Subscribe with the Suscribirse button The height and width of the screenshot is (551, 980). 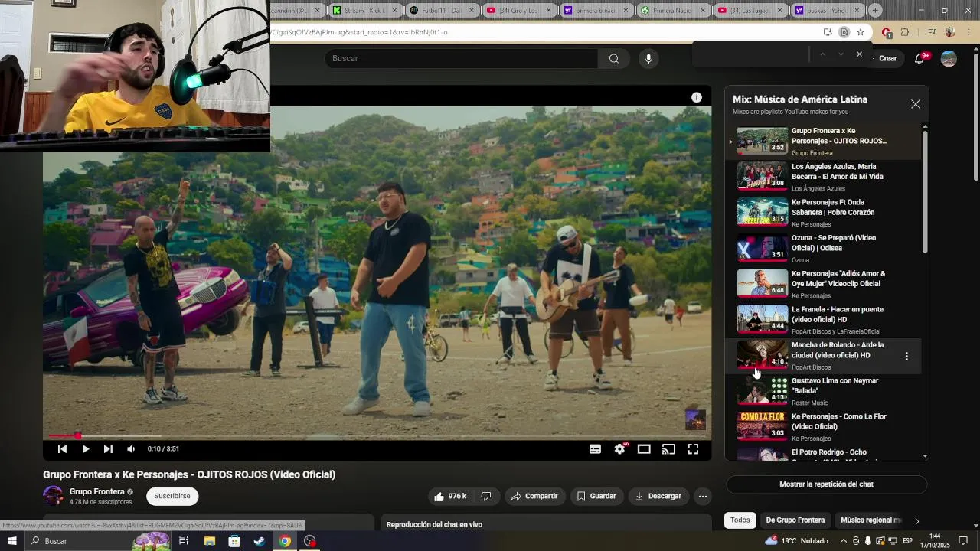172,496
